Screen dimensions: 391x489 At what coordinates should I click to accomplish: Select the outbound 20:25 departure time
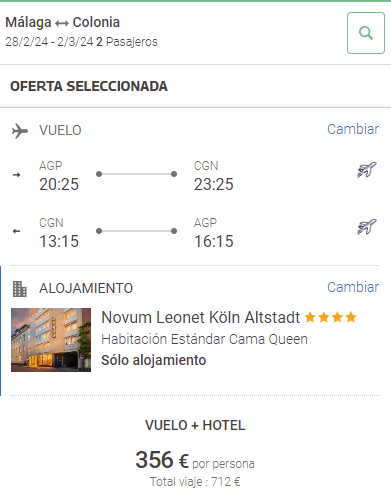pyautogui.click(x=59, y=184)
